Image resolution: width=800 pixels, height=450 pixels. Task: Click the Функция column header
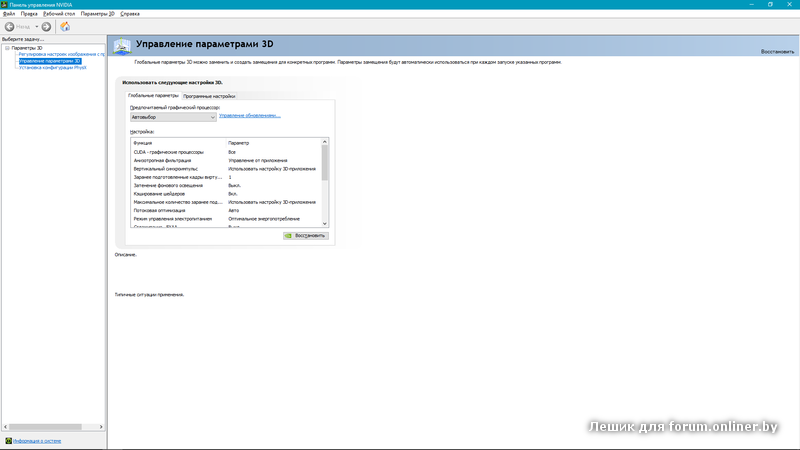(x=178, y=143)
